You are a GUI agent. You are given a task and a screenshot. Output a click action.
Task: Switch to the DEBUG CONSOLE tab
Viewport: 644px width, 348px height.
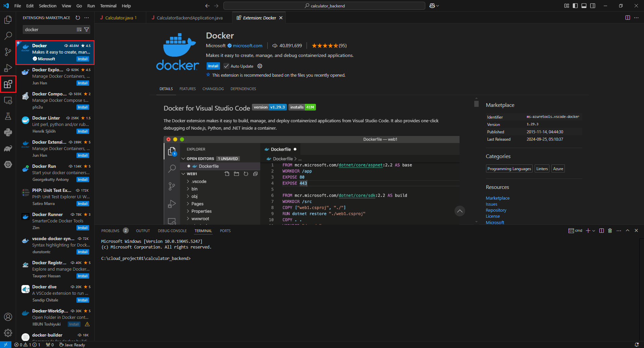click(172, 231)
